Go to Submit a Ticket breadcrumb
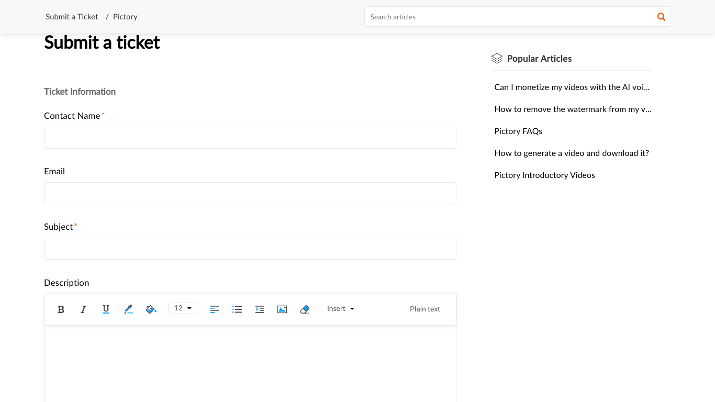The height and width of the screenshot is (402, 715). [72, 17]
